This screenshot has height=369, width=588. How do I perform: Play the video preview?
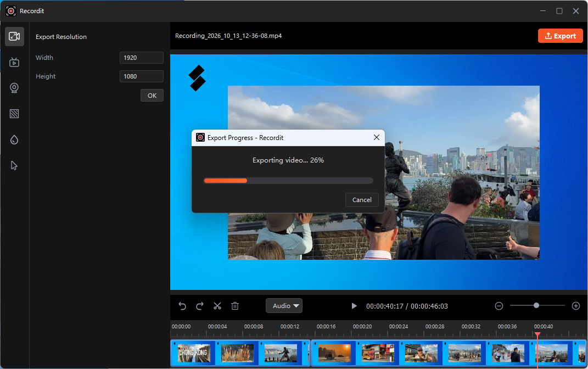(354, 306)
